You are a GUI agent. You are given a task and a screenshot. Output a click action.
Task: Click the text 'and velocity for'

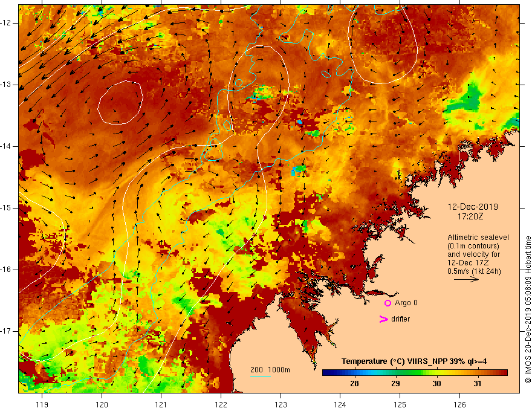[473, 254]
